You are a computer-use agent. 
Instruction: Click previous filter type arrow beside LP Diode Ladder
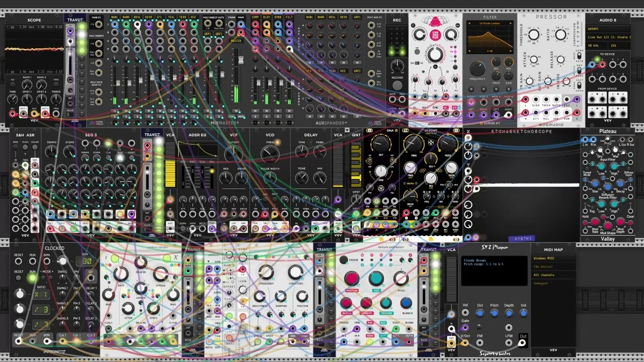tap(469, 23)
